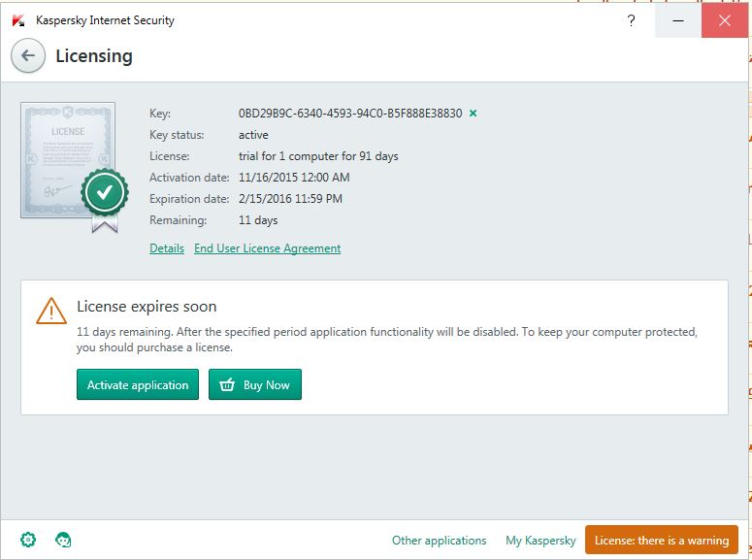Image resolution: width=752 pixels, height=560 pixels.
Task: Click the warning triangle icon
Action: pyautogui.click(x=51, y=311)
